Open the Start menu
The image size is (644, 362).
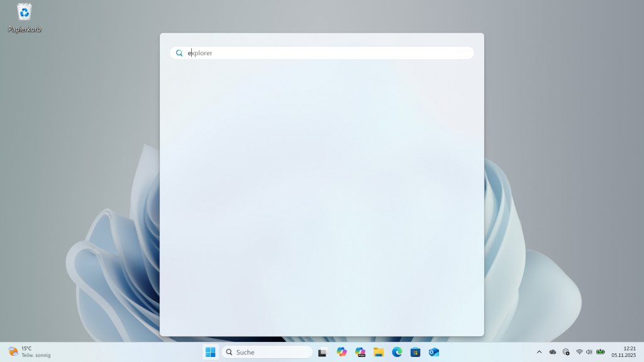(210, 352)
